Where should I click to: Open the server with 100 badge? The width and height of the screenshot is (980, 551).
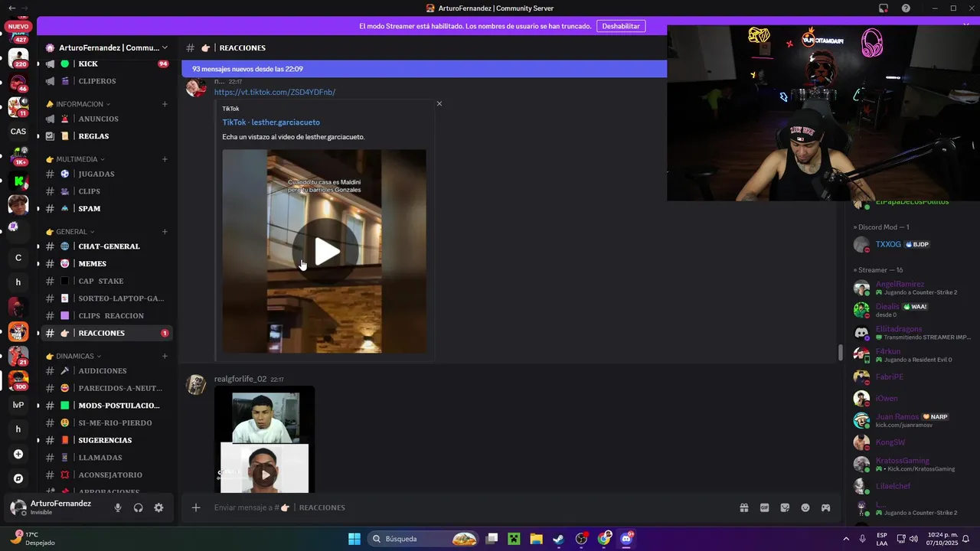[x=18, y=380]
